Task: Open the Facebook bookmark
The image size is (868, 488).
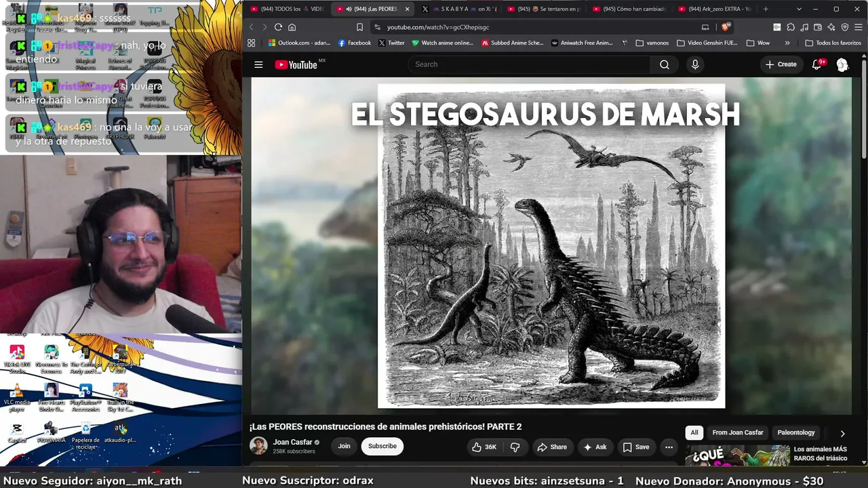Action: [x=354, y=43]
